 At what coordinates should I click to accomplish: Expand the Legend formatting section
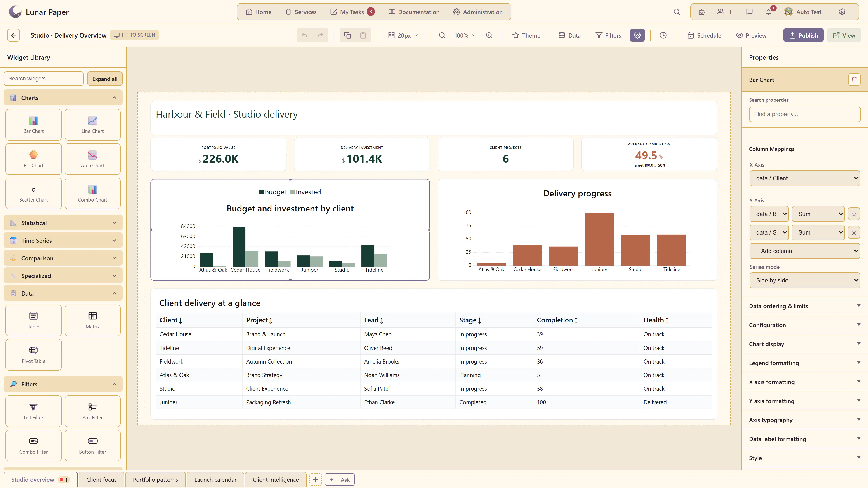[805, 363]
